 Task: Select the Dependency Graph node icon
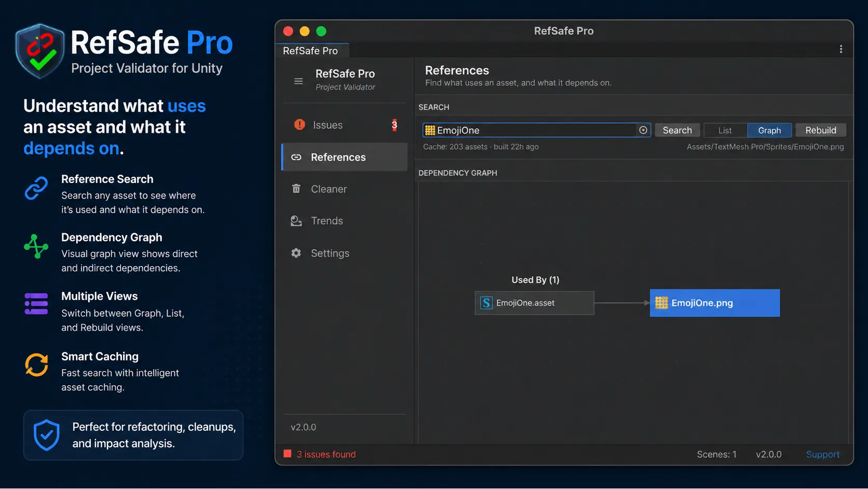coord(36,246)
